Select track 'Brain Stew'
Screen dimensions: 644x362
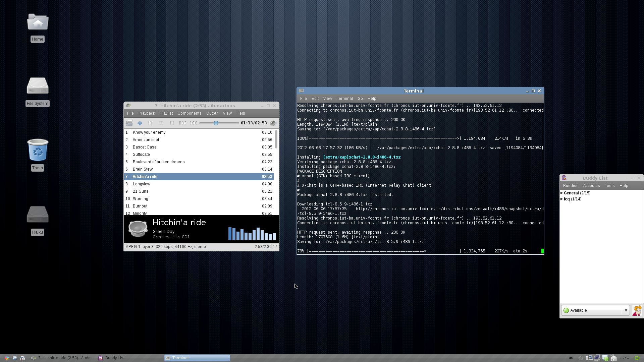point(199,169)
